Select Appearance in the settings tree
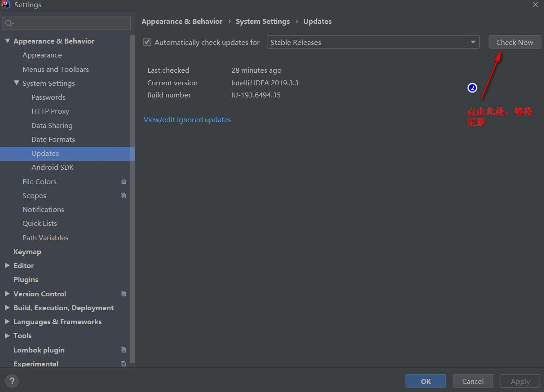Screen dimensions: 544x392 42,55
